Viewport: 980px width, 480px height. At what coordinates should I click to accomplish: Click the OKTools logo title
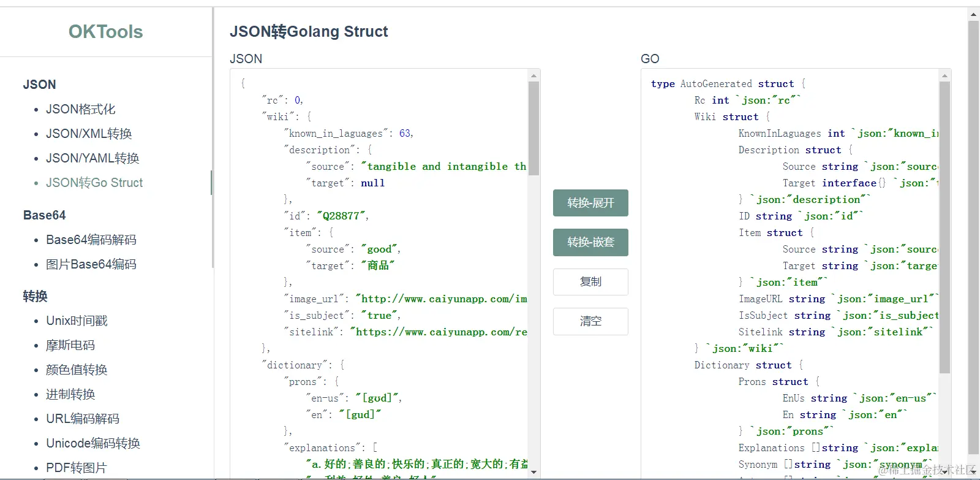click(x=105, y=32)
